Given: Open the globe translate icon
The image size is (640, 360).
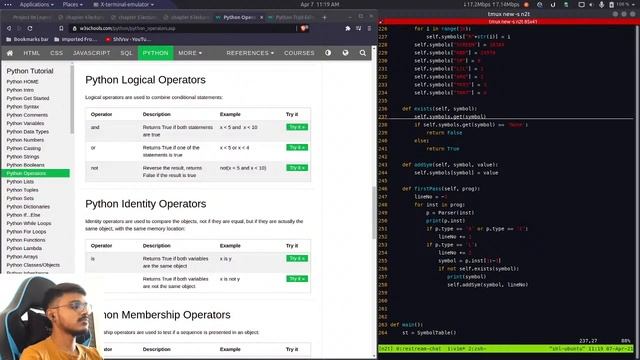Looking at the screenshot, I should [345, 53].
